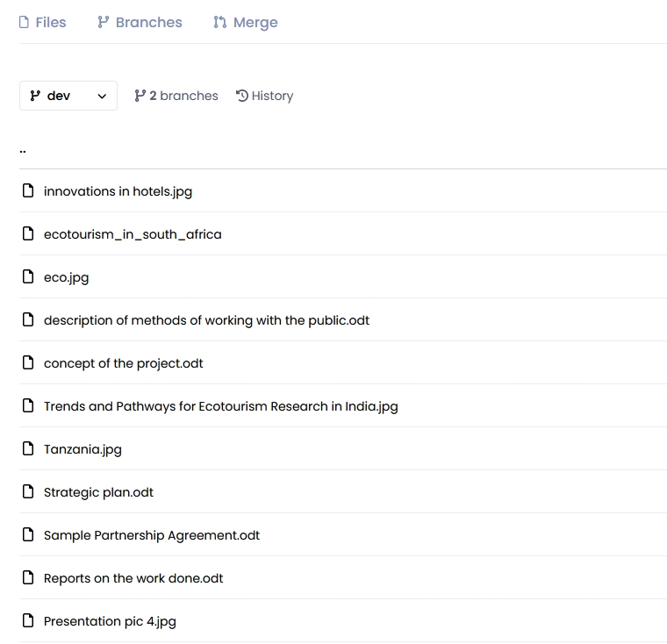The width and height of the screenshot is (667, 644).
Task: Go to the Merge tab
Action: [x=245, y=22]
